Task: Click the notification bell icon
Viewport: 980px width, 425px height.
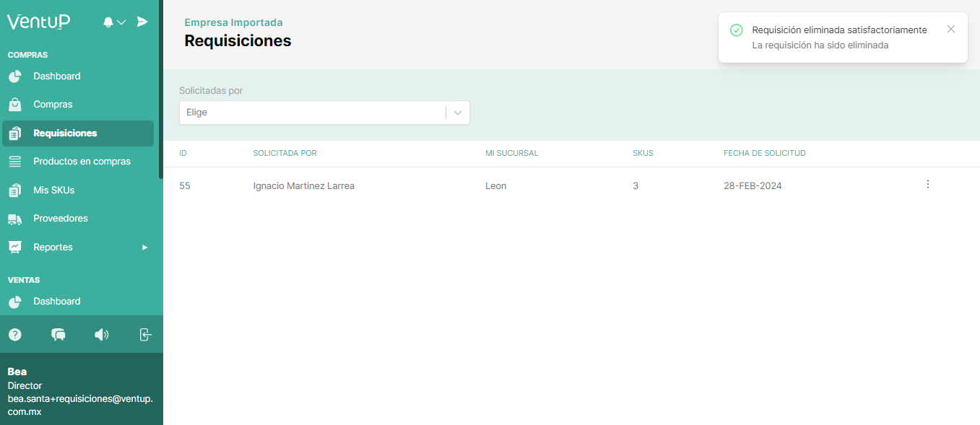Action: pos(108,22)
